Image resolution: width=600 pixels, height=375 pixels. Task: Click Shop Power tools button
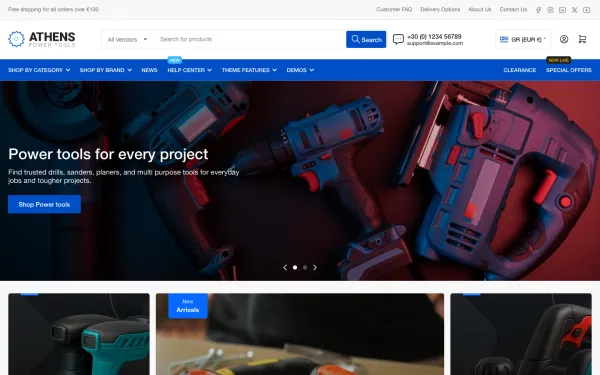(x=44, y=204)
